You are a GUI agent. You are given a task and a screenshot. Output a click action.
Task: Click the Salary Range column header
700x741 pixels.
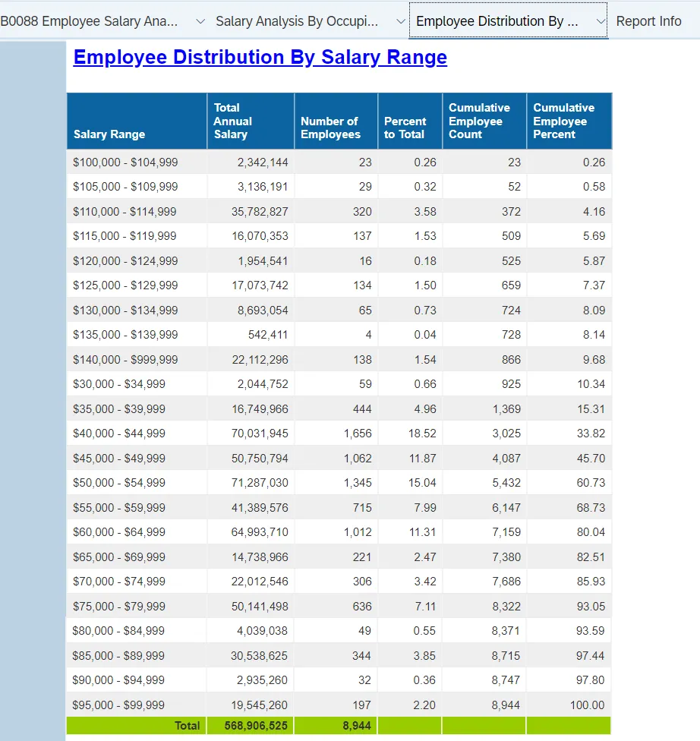coord(109,134)
